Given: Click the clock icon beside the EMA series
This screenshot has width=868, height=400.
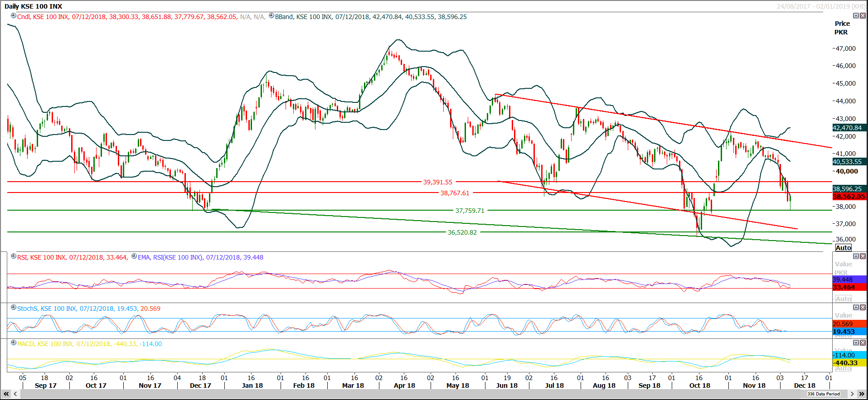Looking at the screenshot, I should point(134,256).
